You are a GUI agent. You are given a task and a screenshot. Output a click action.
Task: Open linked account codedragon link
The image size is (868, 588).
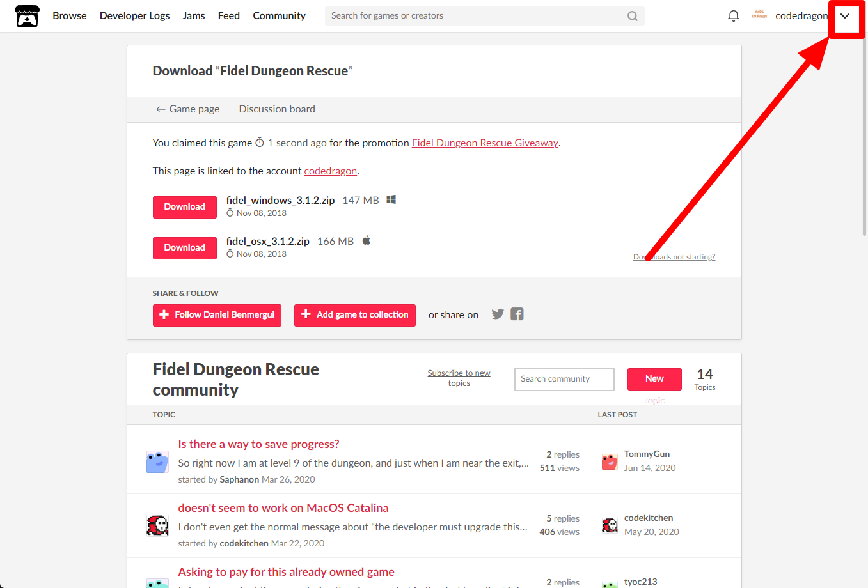(x=330, y=171)
